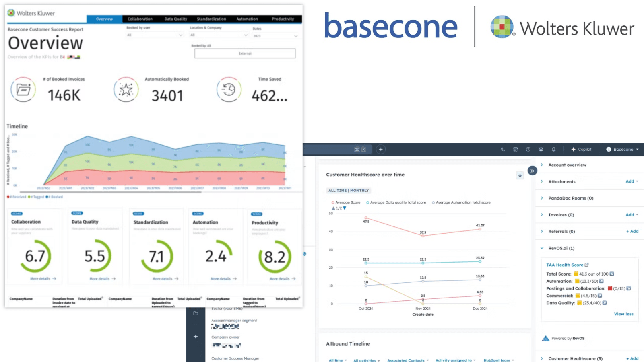This screenshot has width=644, height=362.
Task: Open More details under Collaboration score
Action: pos(43,278)
